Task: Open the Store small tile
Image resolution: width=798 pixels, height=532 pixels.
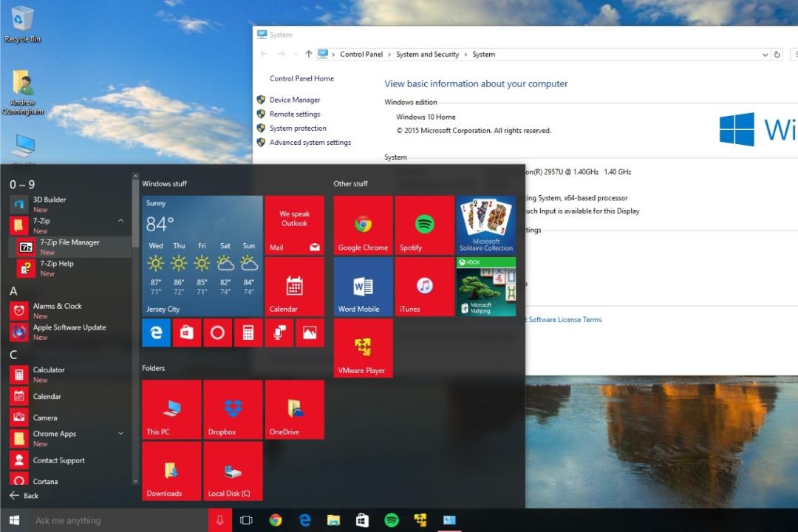Action: point(187,333)
